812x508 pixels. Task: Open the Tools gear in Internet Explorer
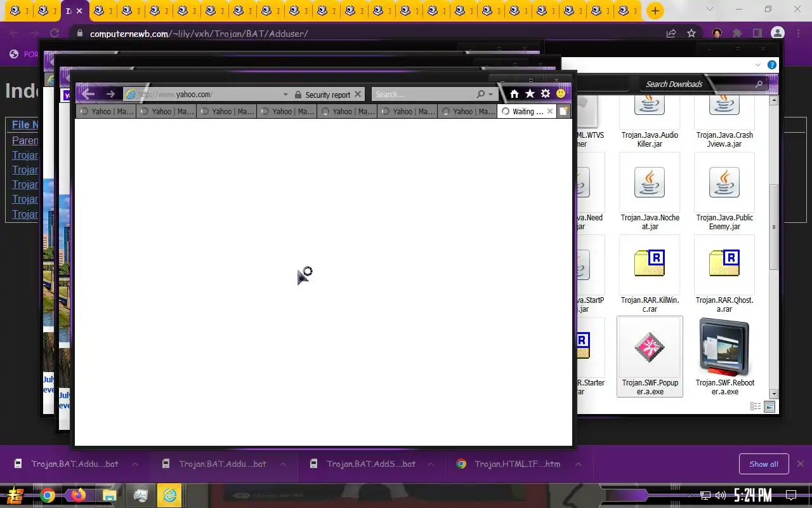tap(545, 94)
